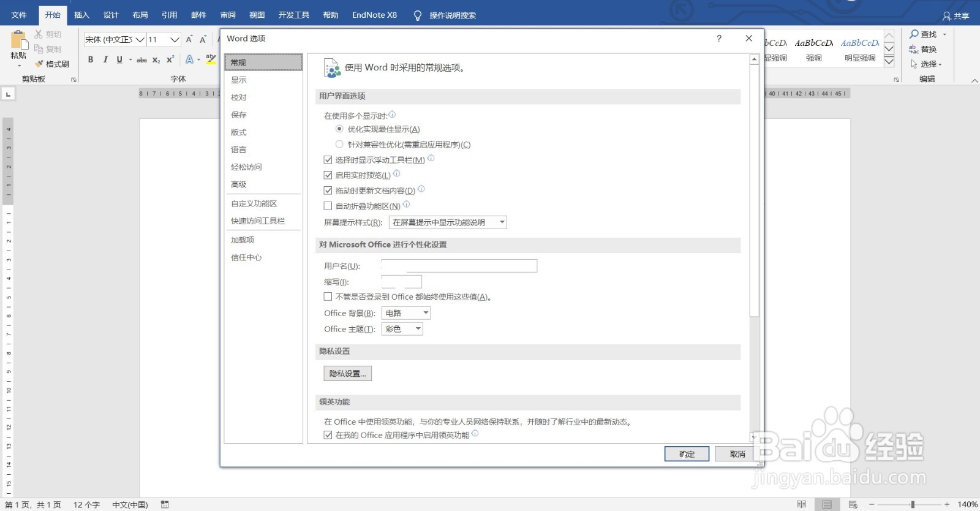
Task: Click the Find magnifier icon
Action: tap(914, 34)
